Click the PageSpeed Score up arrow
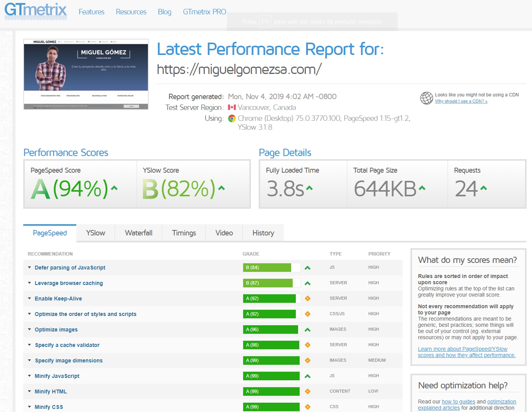The width and height of the screenshot is (532, 412). point(114,188)
